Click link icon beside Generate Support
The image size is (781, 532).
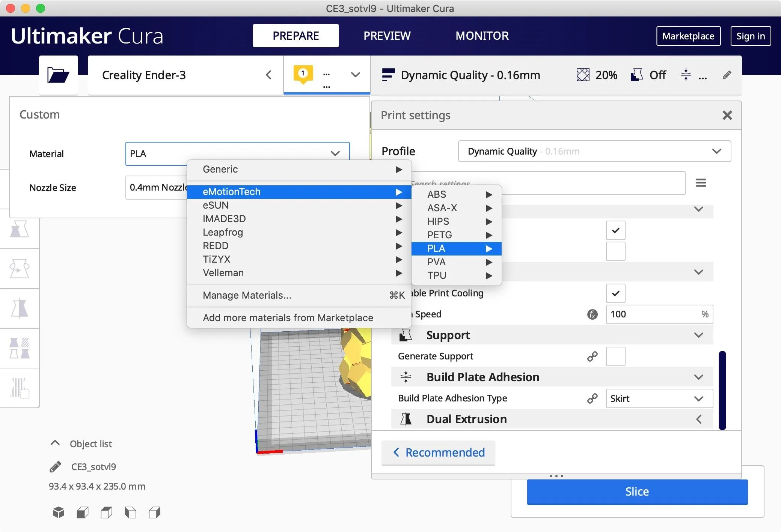click(x=592, y=356)
